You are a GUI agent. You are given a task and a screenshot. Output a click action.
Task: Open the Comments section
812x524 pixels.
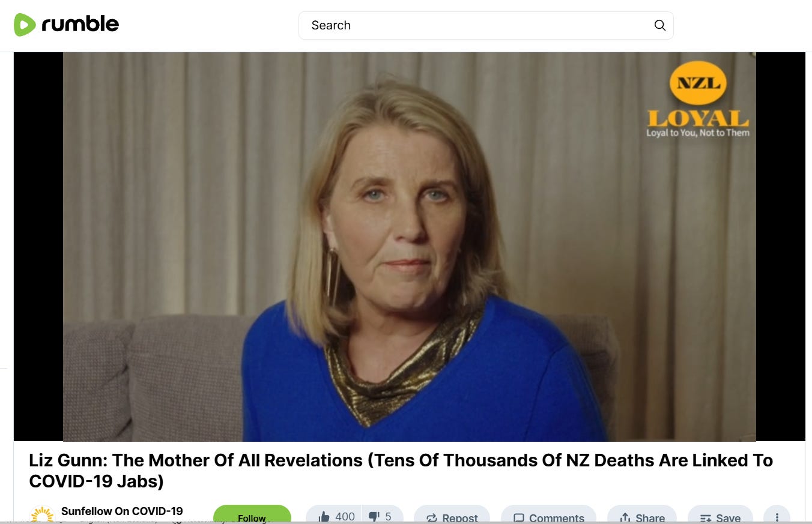(548, 517)
